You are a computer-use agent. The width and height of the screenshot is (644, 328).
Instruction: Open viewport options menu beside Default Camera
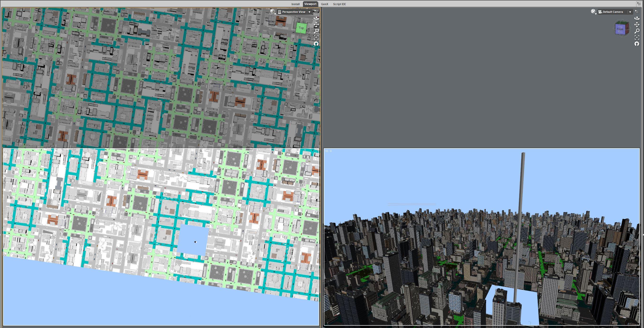pos(637,12)
